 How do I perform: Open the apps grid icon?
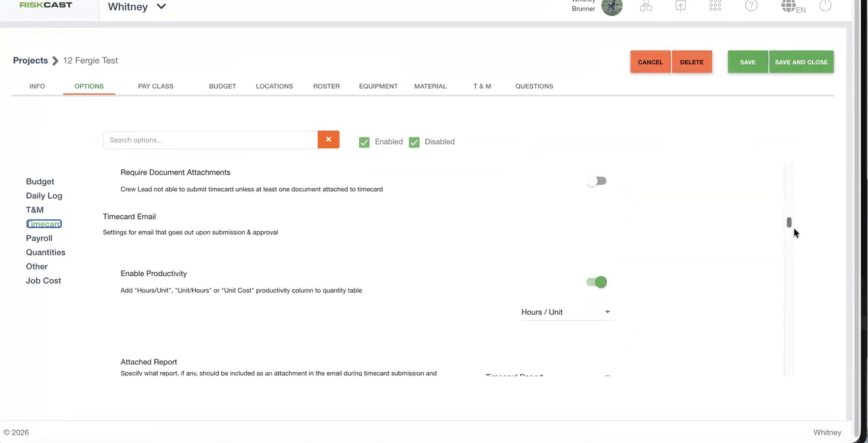pos(715,5)
